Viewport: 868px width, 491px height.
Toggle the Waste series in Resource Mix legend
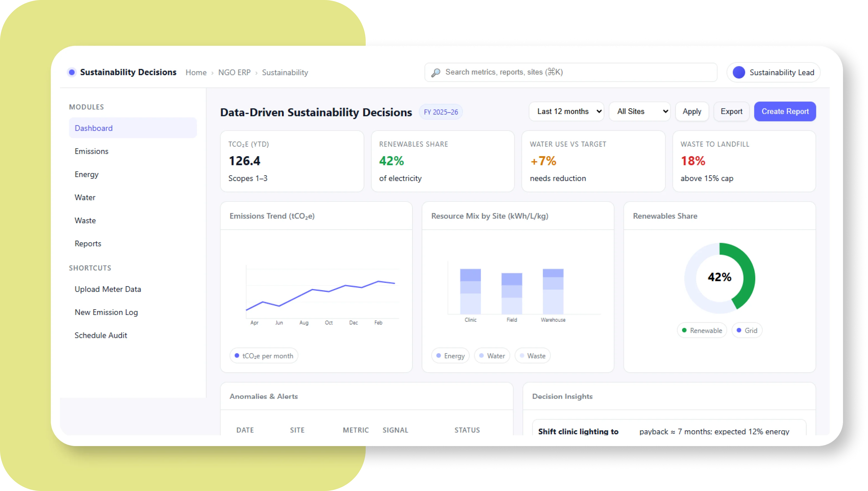(x=532, y=355)
